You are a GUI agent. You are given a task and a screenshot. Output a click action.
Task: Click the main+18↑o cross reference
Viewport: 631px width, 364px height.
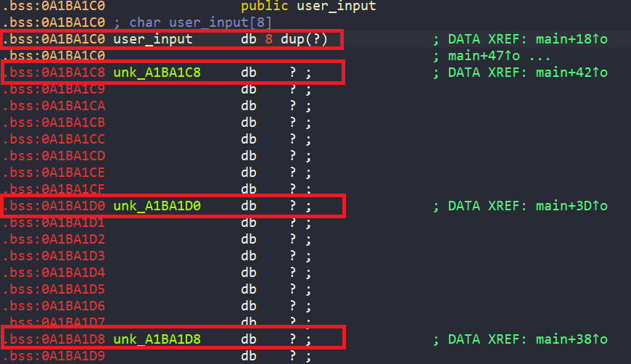coord(572,39)
